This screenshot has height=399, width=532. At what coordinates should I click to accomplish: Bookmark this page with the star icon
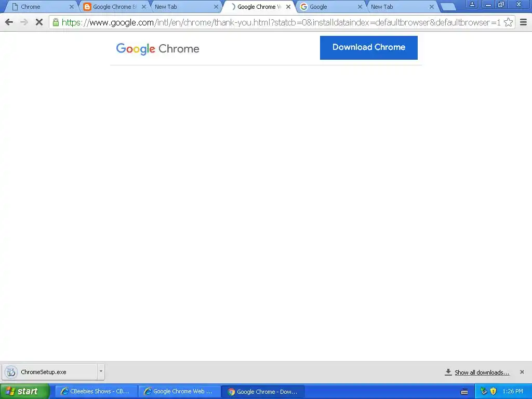click(x=508, y=22)
